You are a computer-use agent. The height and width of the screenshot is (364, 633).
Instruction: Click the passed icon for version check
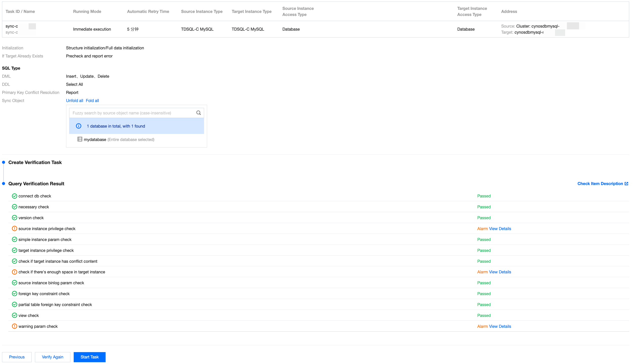14,218
